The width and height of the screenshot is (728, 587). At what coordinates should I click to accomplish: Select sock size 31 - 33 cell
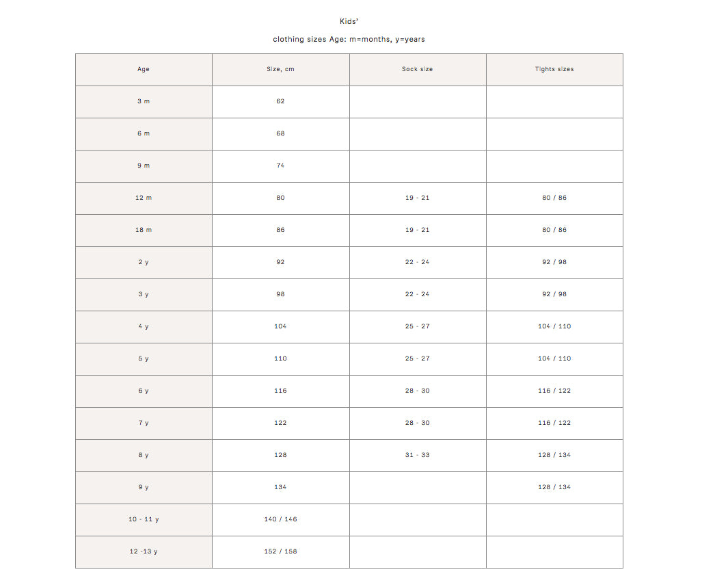click(x=417, y=455)
